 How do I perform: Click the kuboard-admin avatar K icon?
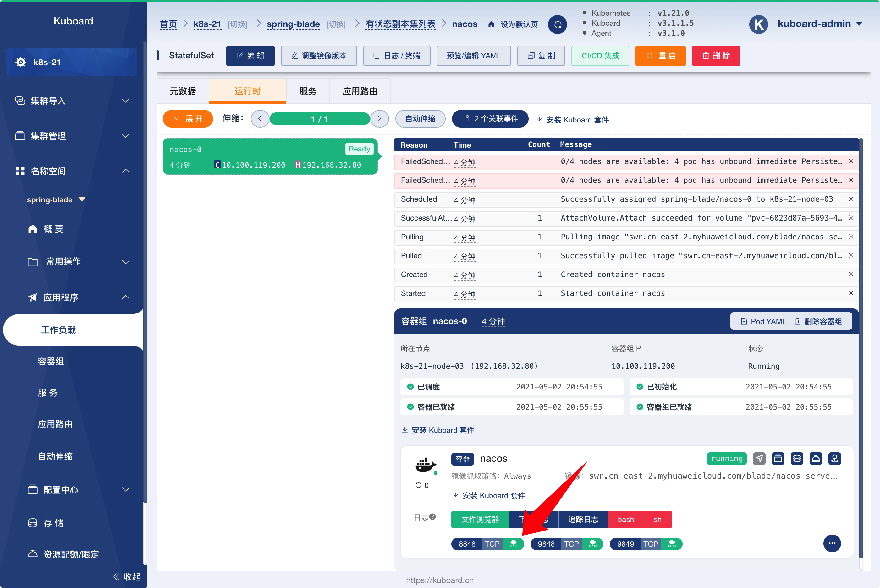(x=758, y=24)
